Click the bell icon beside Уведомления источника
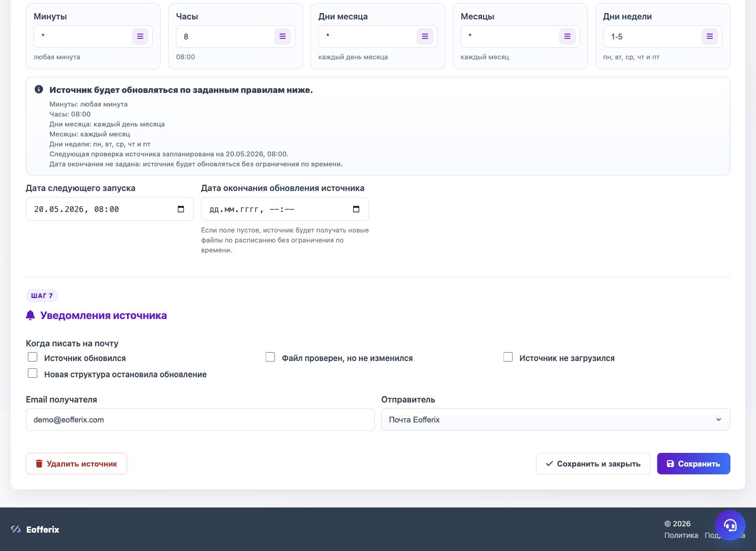Screen dimensions: 756x551 (30, 315)
